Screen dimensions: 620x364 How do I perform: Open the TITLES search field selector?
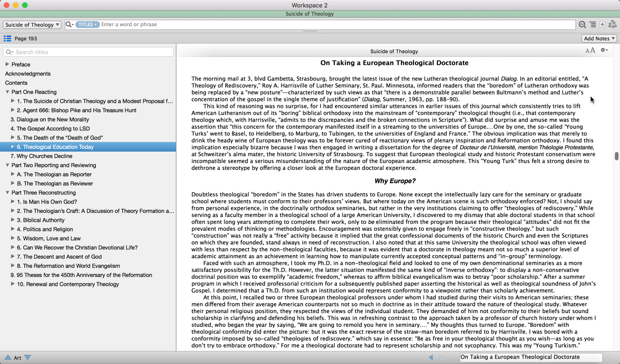(87, 25)
